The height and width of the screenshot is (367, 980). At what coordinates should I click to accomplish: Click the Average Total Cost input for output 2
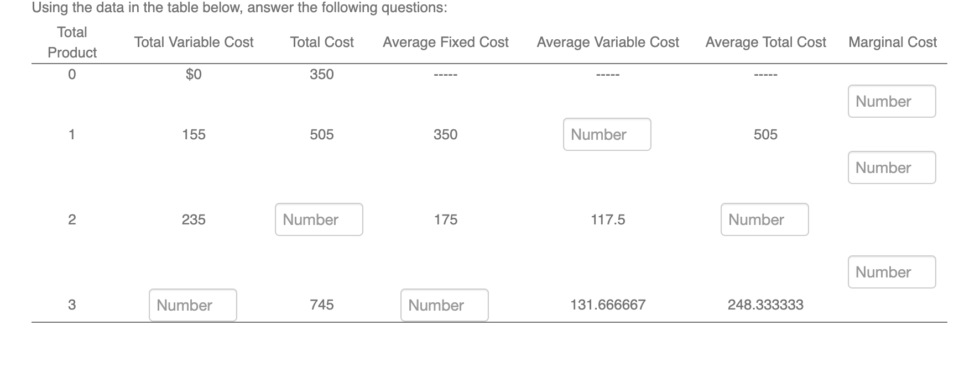tap(765, 219)
